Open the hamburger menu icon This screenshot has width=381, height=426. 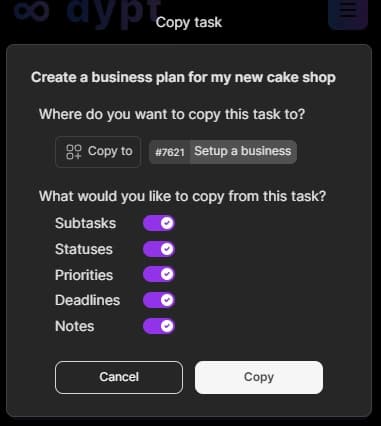tap(348, 13)
